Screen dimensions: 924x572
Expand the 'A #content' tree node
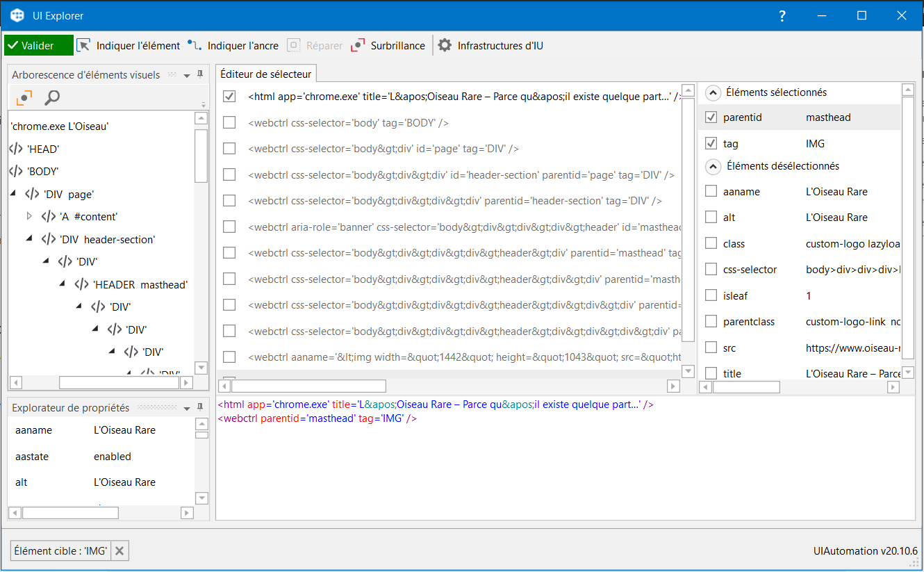29,217
